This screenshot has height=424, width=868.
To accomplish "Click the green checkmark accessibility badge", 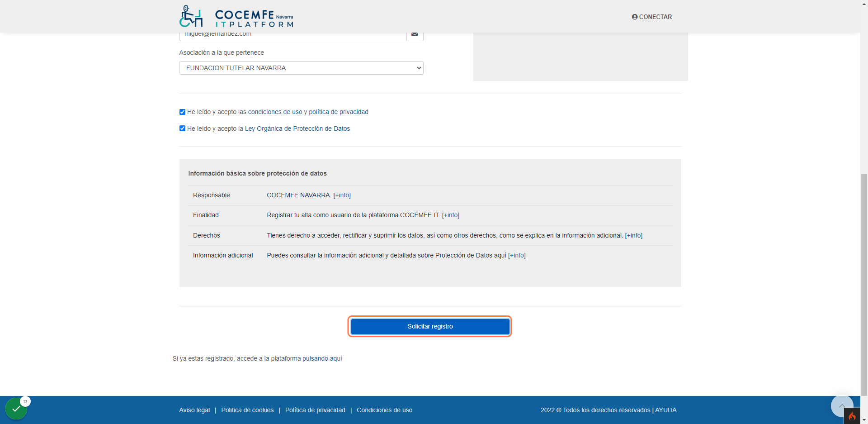I will point(16,409).
